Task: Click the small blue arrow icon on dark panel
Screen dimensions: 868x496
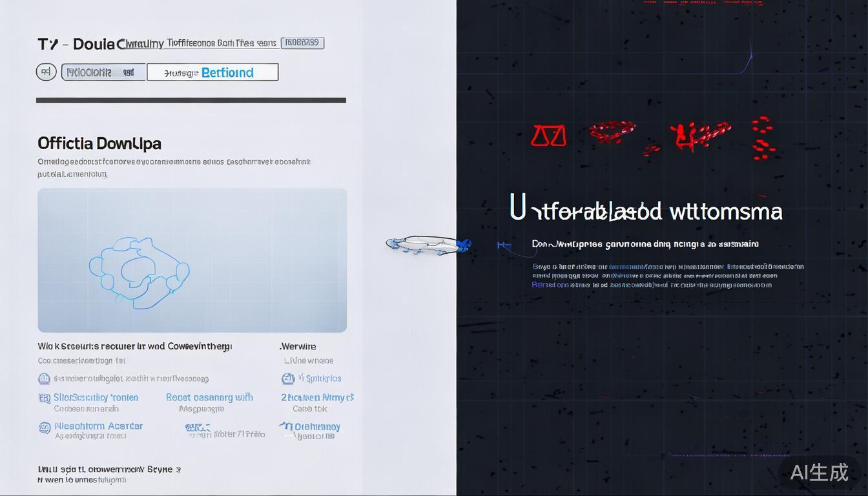Action: coord(504,245)
